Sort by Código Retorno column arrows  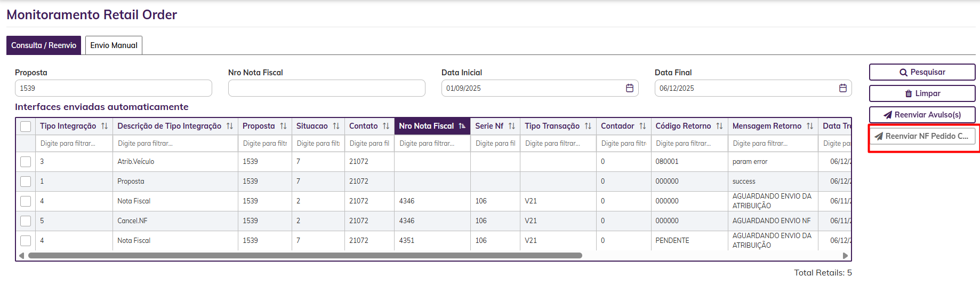[719, 126]
